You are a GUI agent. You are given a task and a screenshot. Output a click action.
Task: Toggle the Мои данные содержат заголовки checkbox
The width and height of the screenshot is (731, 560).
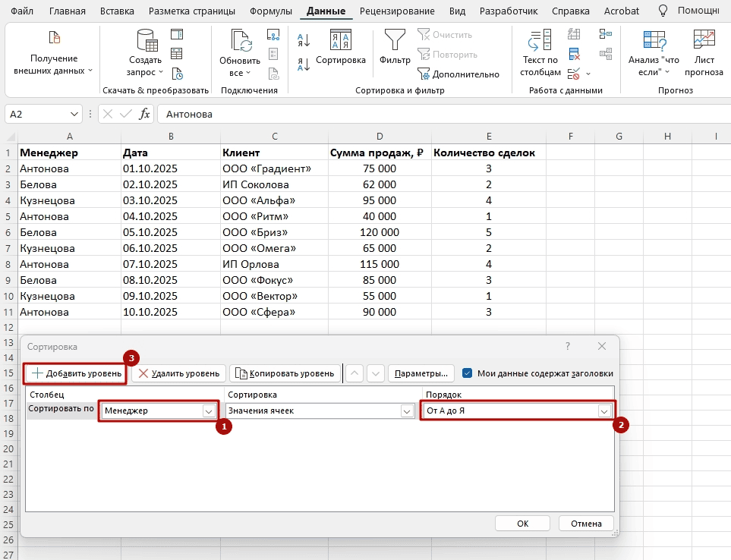pyautogui.click(x=468, y=373)
